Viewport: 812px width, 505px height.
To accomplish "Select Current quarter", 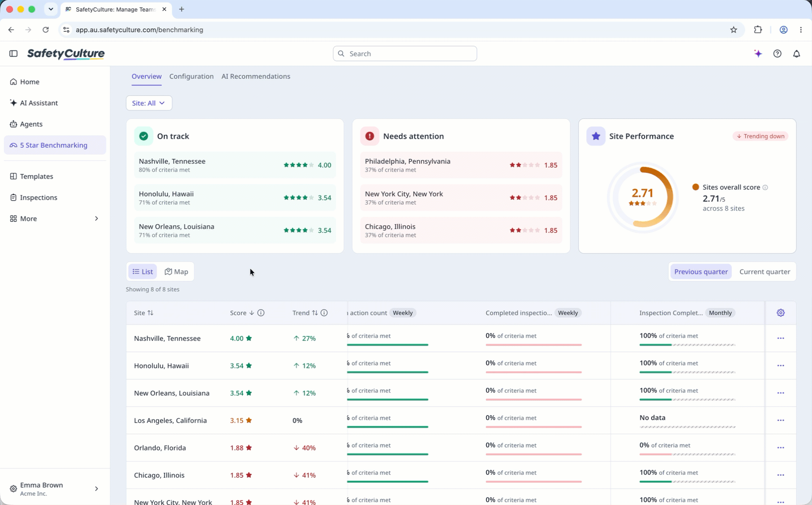I will point(764,272).
